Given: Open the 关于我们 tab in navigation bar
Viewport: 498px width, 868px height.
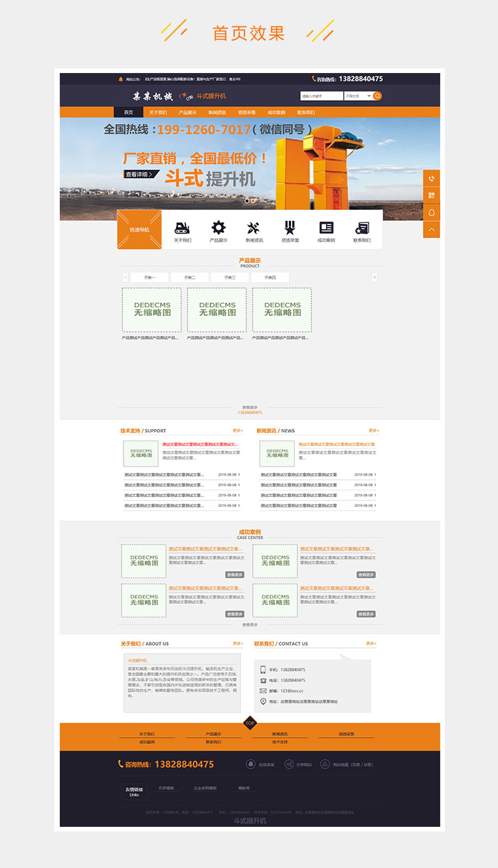Looking at the screenshot, I should (x=158, y=112).
